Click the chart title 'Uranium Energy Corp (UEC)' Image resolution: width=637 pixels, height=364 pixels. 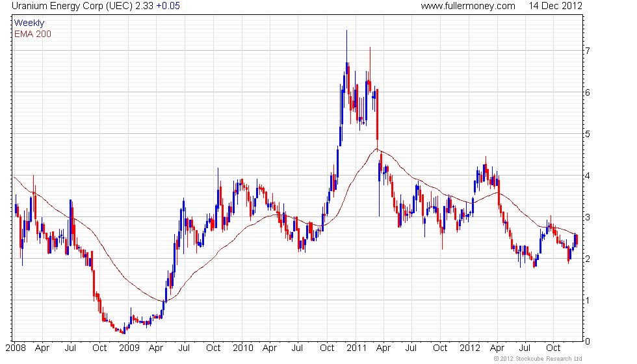pos(72,6)
